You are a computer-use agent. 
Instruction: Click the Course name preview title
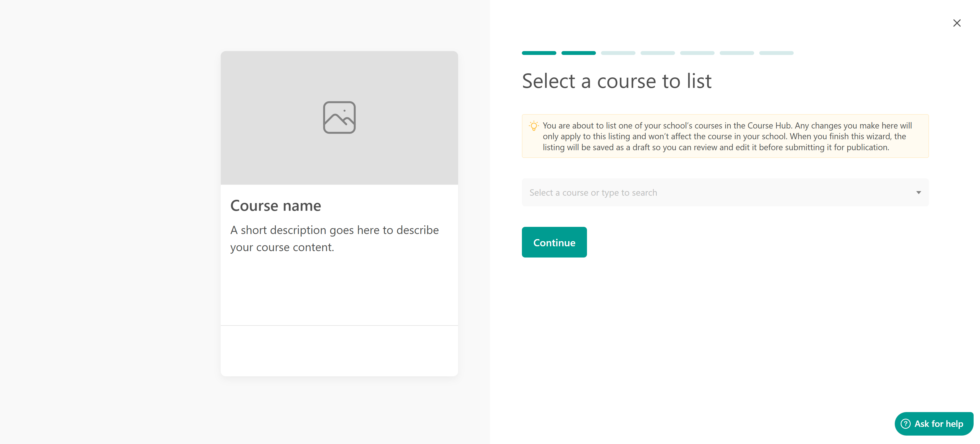[275, 206]
